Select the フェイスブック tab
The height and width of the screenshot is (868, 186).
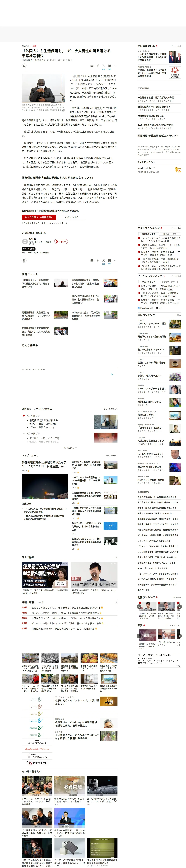(x=148, y=282)
